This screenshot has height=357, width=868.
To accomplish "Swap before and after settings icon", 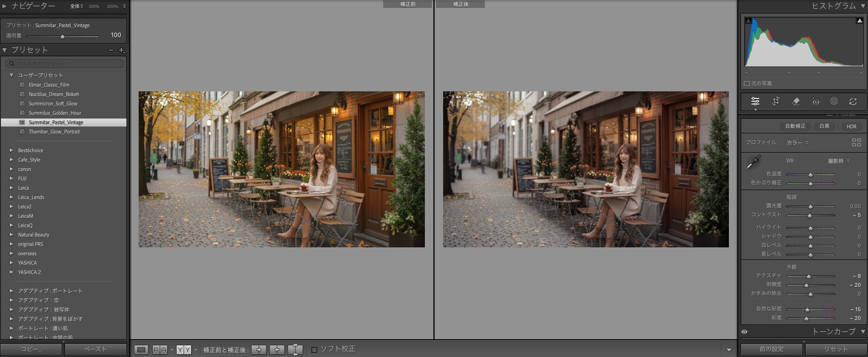I will tap(295, 350).
